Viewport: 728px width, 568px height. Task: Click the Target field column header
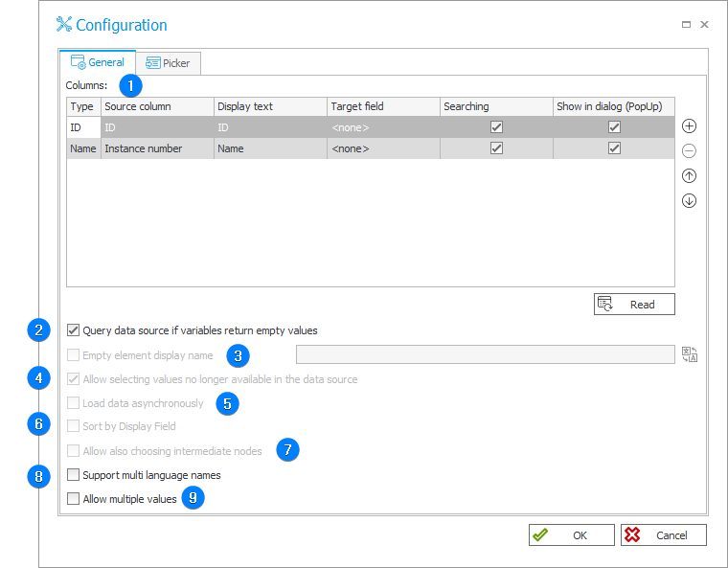click(x=383, y=106)
